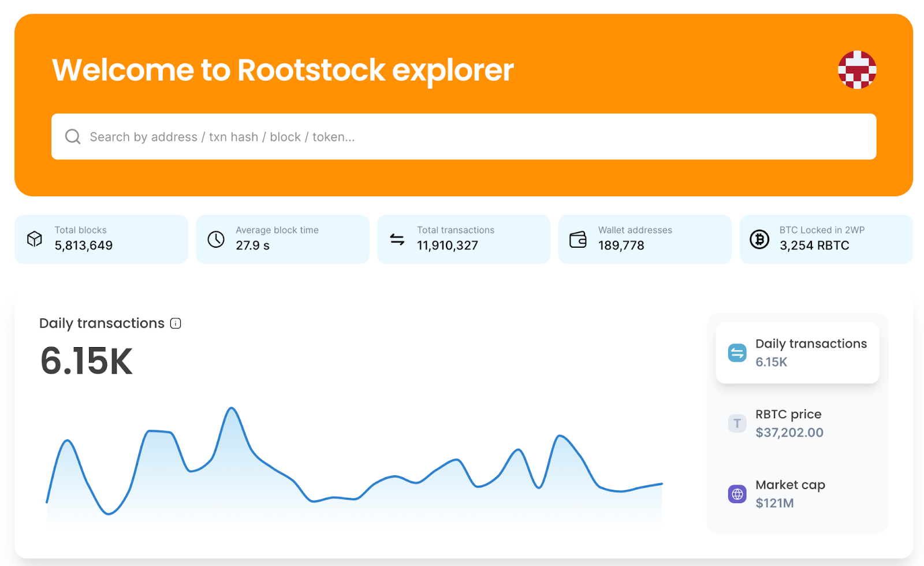Click the search magnifier icon
Screen dimensions: 924x566
pos(72,136)
